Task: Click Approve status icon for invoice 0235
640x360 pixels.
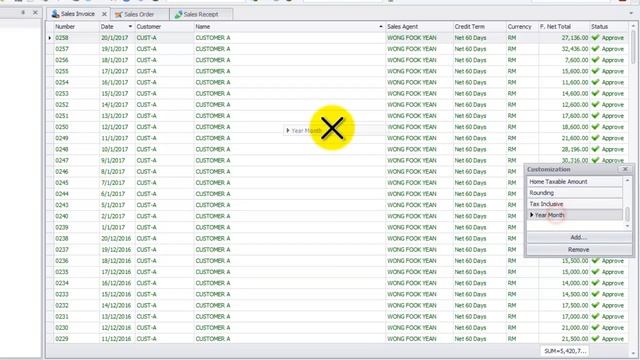Action: click(x=596, y=271)
